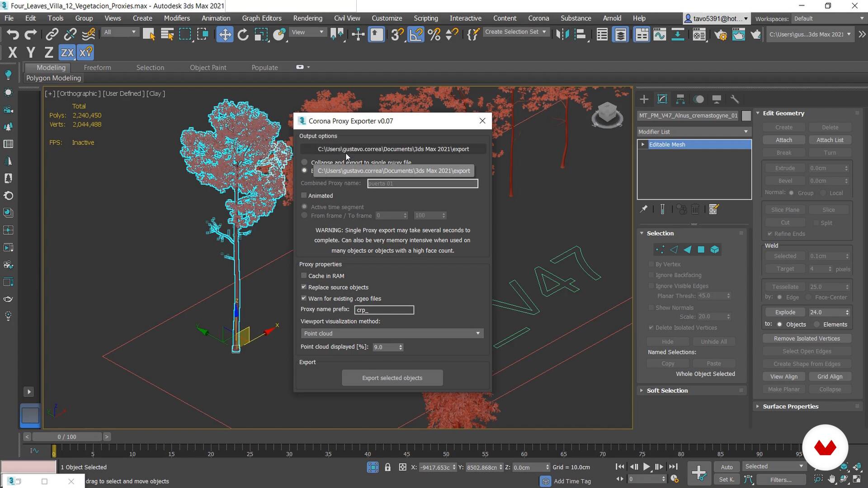Activate Select and Scale tool
The height and width of the screenshot is (488, 868).
point(261,34)
